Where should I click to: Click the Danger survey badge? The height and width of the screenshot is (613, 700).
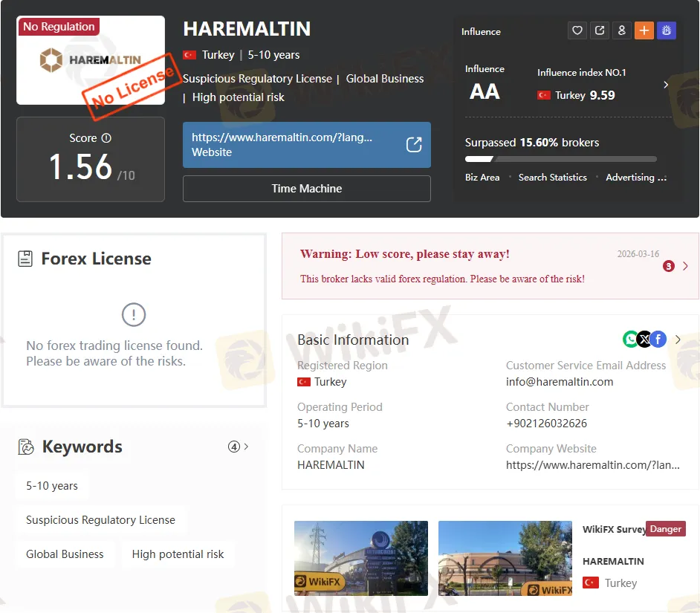pyautogui.click(x=665, y=529)
